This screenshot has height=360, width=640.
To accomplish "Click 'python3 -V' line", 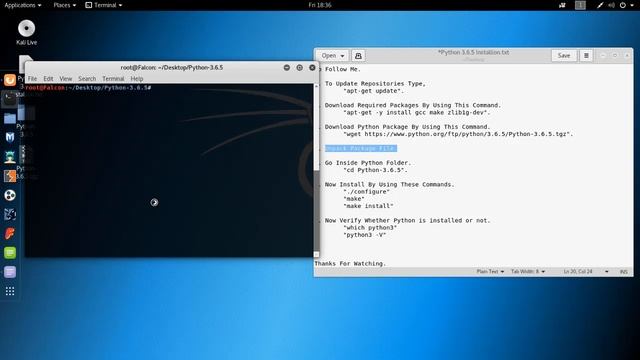I will point(364,235).
